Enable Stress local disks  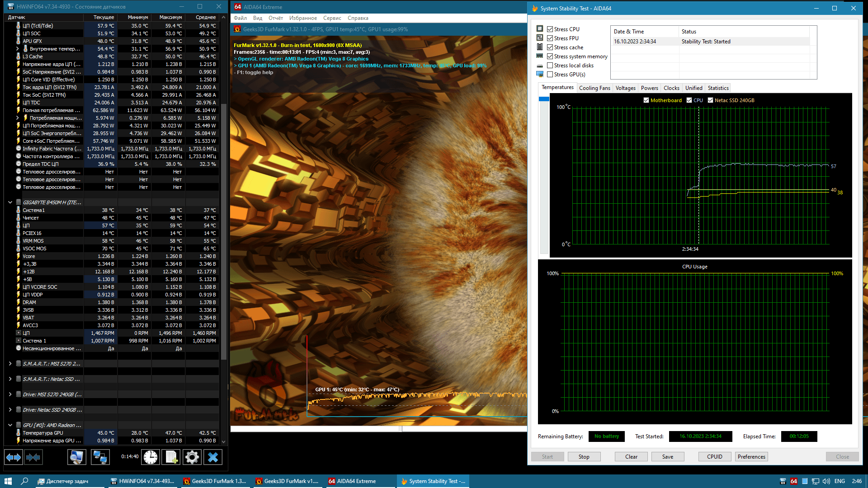550,66
